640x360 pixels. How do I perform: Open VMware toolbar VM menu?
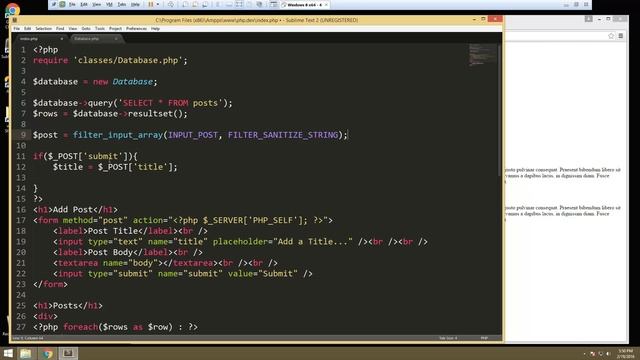point(109,4)
